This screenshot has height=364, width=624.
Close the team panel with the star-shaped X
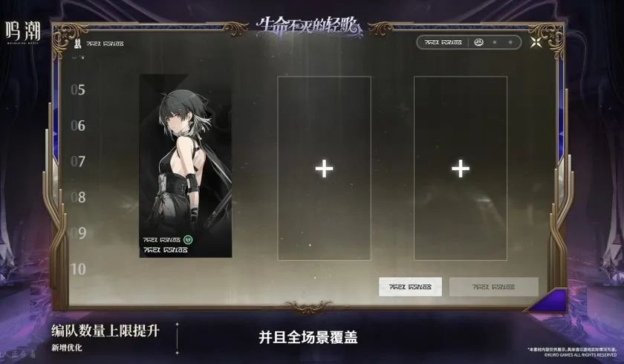[x=536, y=42]
